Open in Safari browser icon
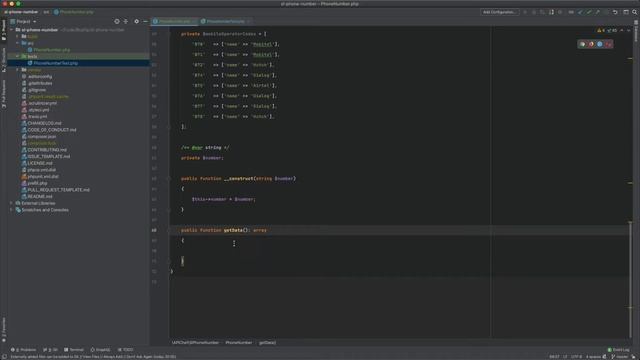Screen dimensions: 640x360 (600, 44)
